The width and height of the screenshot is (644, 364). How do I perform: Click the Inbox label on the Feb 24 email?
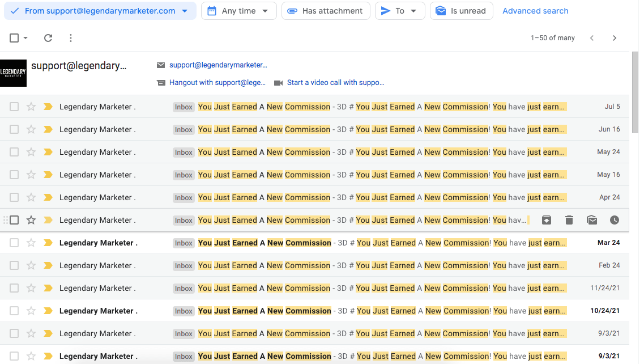pos(184,266)
